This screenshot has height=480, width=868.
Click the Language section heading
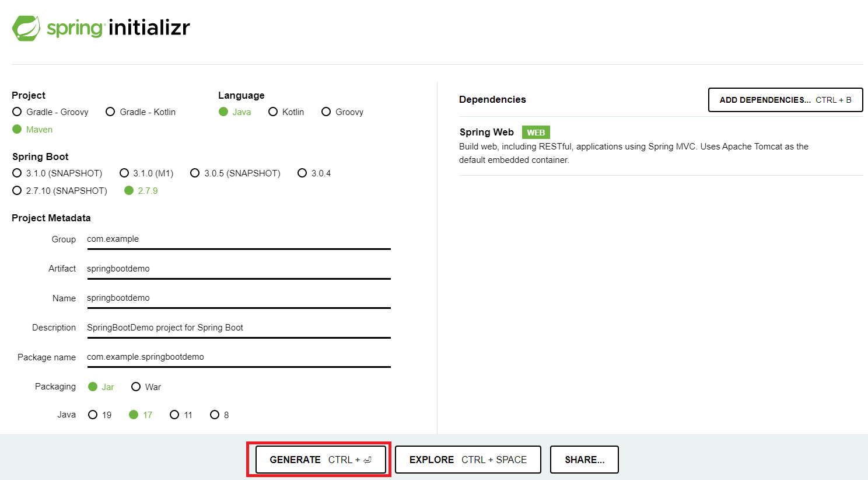coord(241,95)
